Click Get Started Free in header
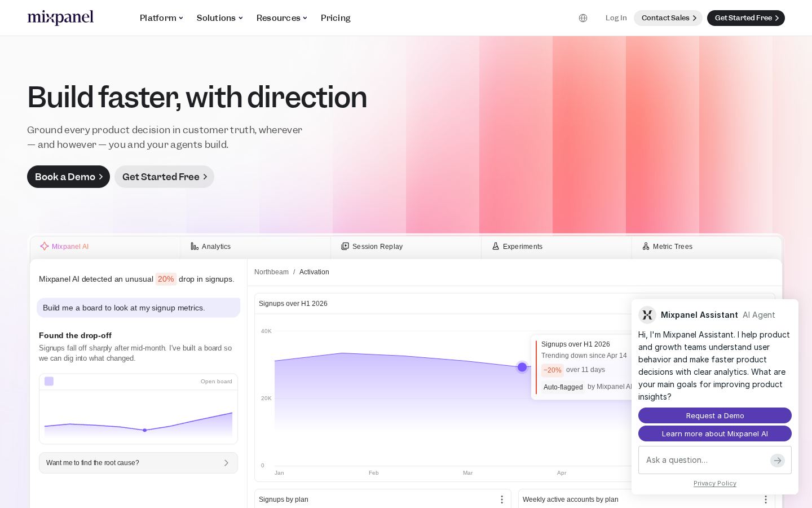Image resolution: width=812 pixels, height=508 pixels. click(x=746, y=18)
